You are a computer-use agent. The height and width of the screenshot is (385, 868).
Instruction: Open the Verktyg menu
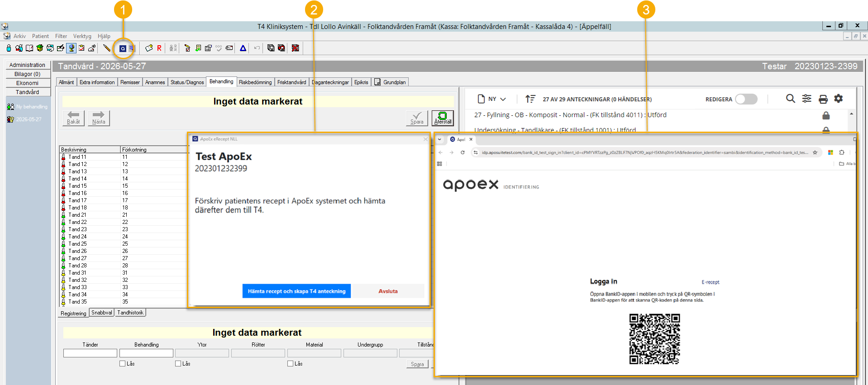pyautogui.click(x=82, y=36)
